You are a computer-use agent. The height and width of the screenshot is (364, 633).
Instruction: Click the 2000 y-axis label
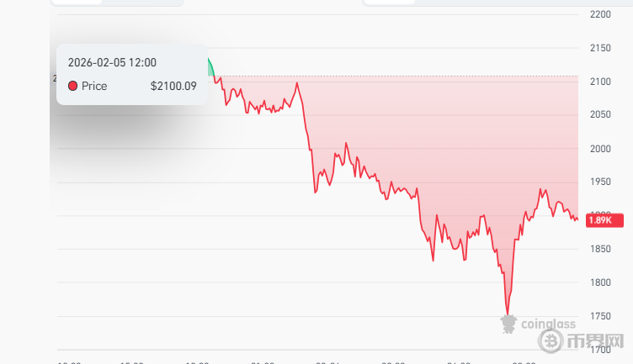[x=600, y=149]
